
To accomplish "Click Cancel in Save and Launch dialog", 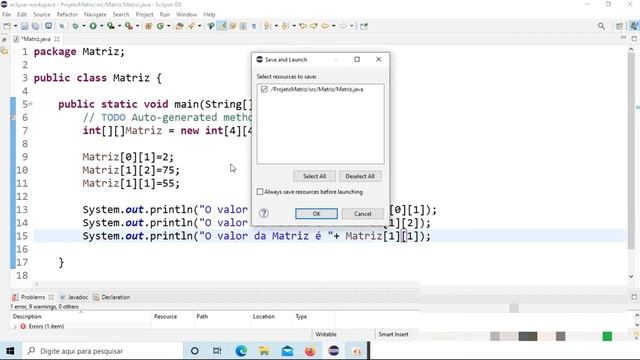I will tap(362, 213).
